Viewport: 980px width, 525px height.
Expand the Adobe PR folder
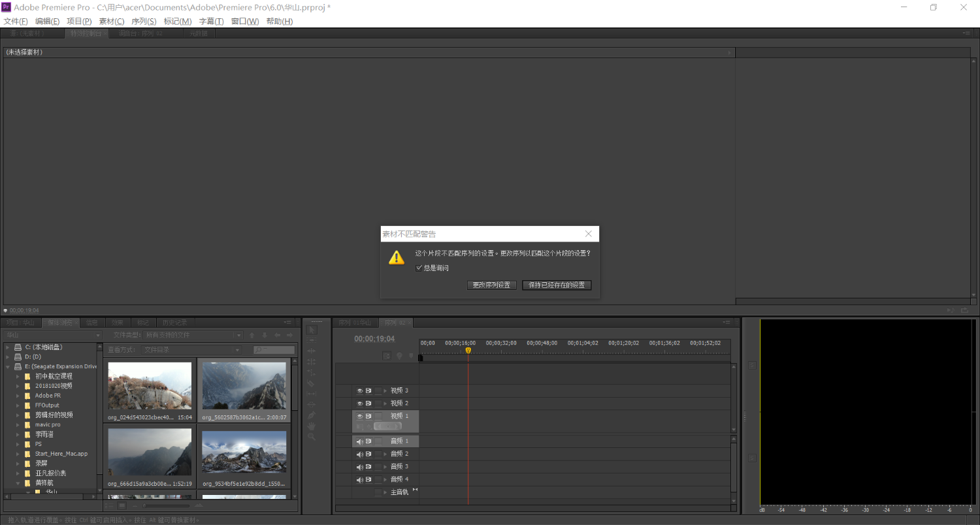(x=18, y=396)
